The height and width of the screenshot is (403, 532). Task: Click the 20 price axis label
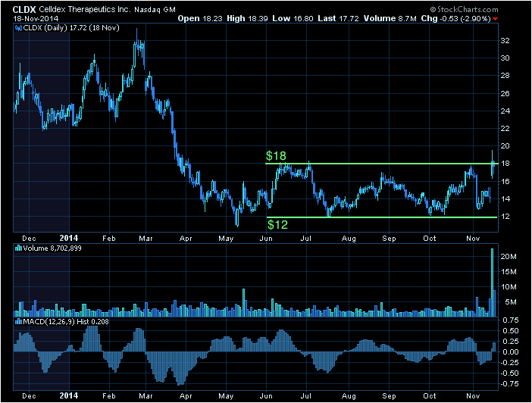coord(505,146)
